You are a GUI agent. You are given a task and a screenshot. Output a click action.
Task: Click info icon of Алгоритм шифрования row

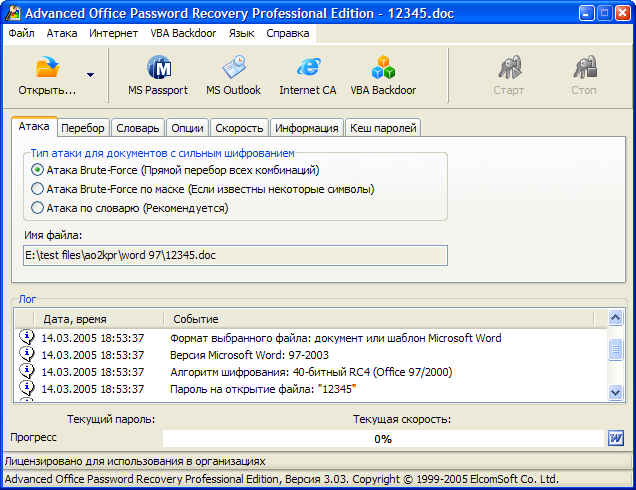coord(27,371)
